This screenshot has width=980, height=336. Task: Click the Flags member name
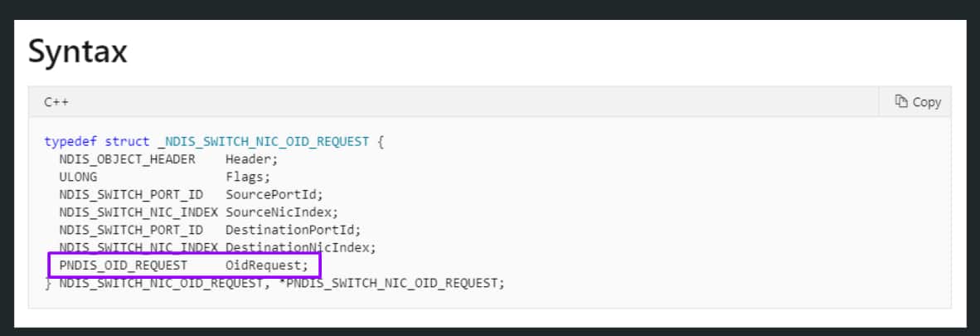(x=248, y=177)
